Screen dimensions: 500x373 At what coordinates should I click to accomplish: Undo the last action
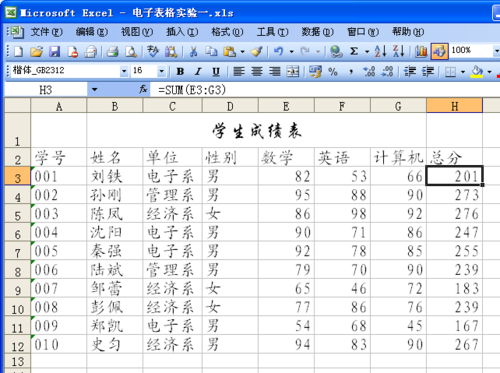[278, 52]
